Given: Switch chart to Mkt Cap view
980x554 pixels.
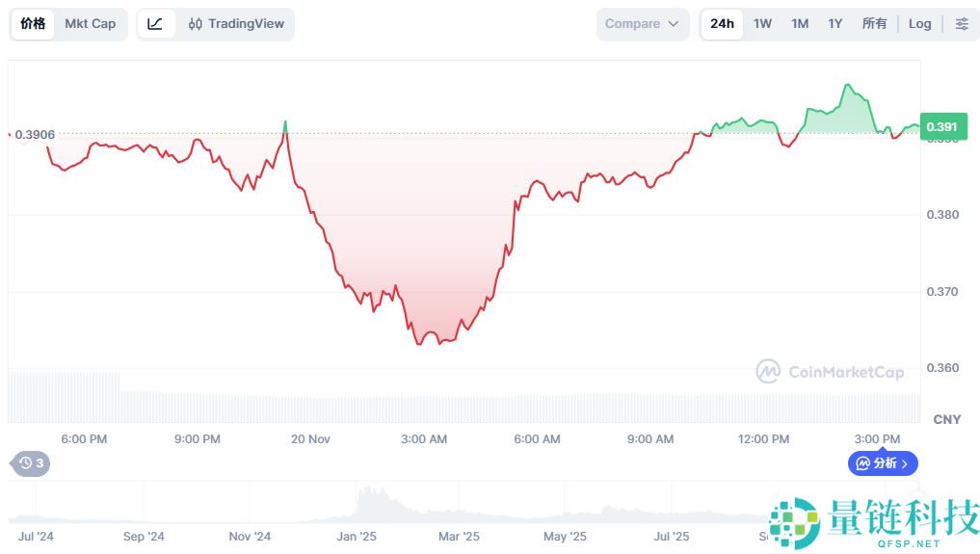Looking at the screenshot, I should click(x=90, y=24).
